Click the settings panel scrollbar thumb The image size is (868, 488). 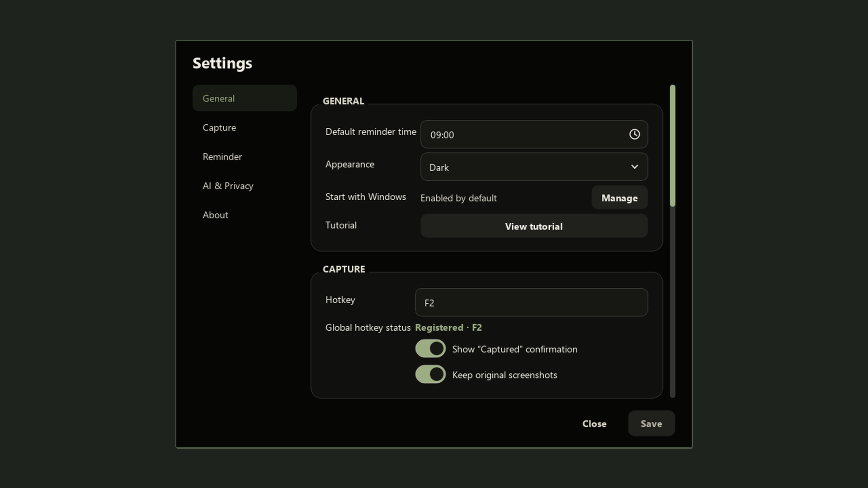click(x=672, y=145)
